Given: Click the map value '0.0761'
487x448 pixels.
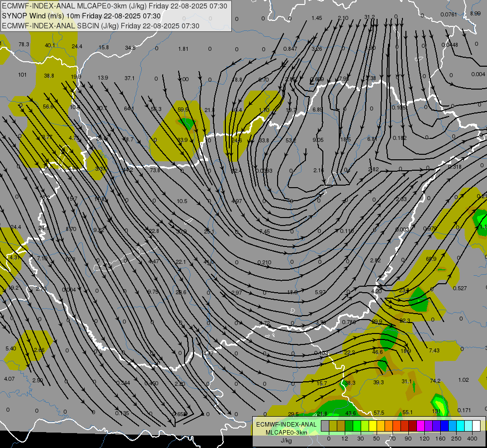Looking at the screenshot, I should coord(449,14).
